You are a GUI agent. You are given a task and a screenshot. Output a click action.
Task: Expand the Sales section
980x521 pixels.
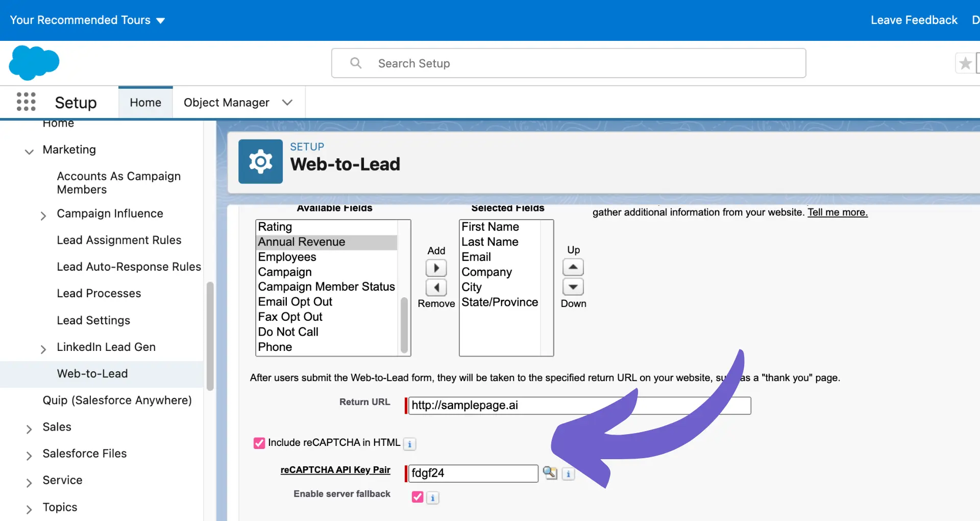coord(29,429)
